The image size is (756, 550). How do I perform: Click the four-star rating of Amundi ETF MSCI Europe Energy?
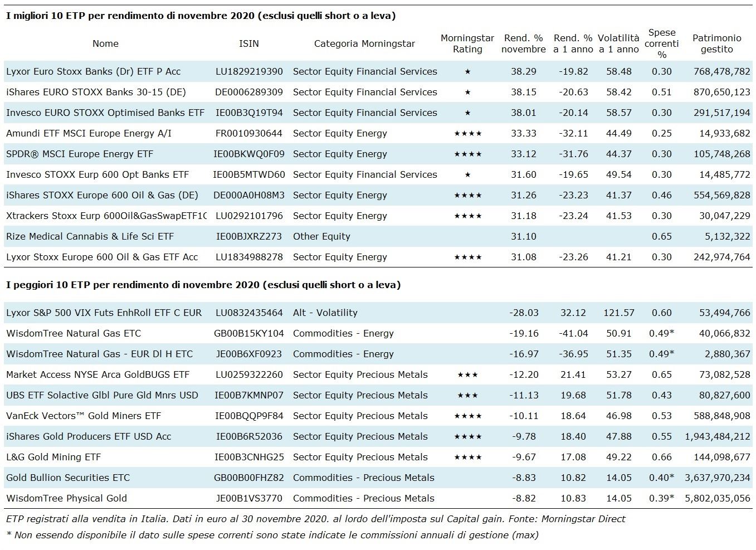point(467,134)
